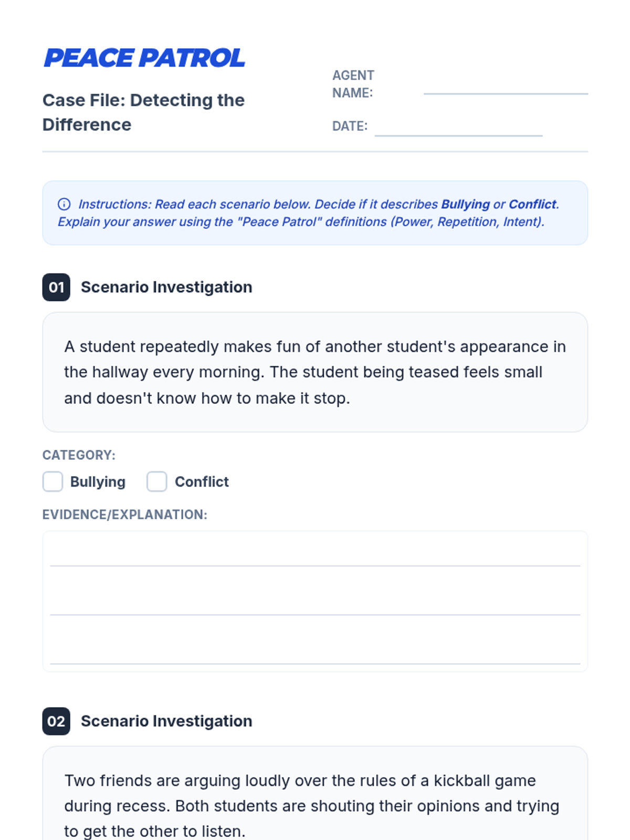Click the 01 scenario number badge

[56, 287]
